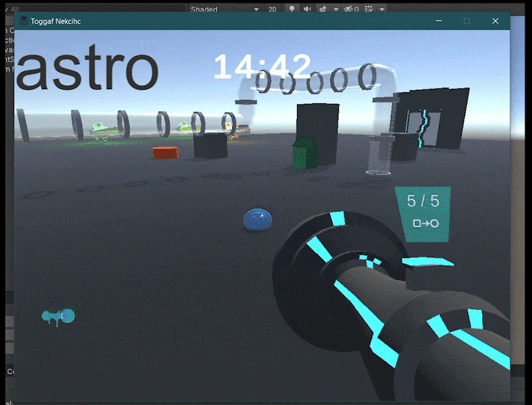
Task: Click the square-to-circle mode icon on the gun display
Action: pos(425,223)
